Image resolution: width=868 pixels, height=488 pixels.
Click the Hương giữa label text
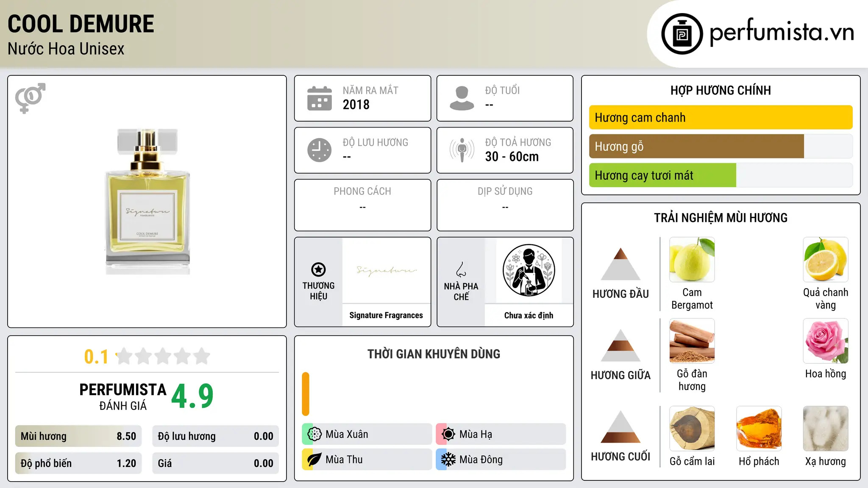tap(620, 375)
